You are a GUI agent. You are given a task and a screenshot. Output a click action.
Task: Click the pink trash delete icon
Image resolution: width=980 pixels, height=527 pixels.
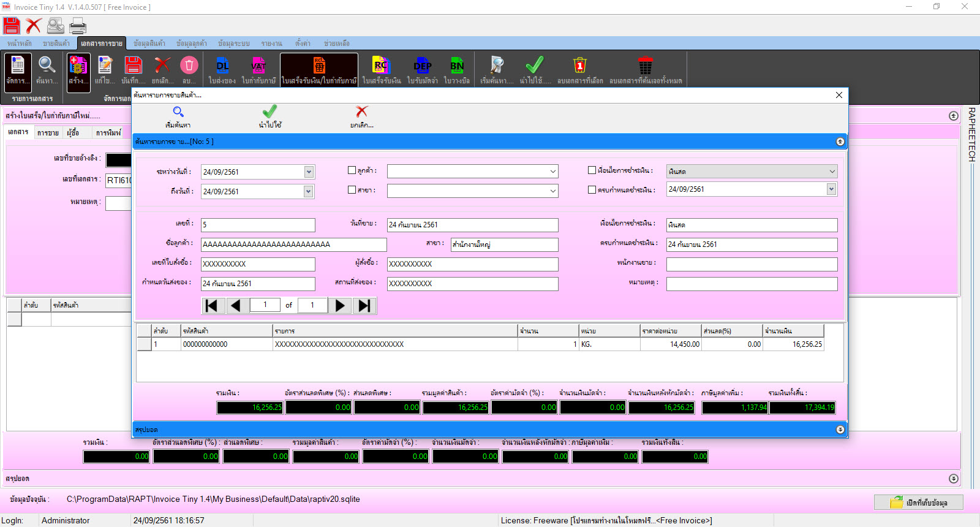[189, 66]
